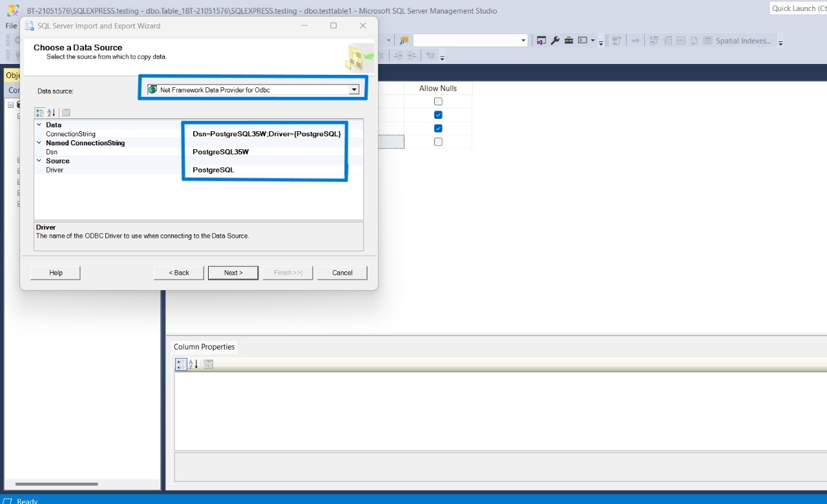Close the SQL Server Import and Export Wizard
The width and height of the screenshot is (827, 504).
[362, 26]
